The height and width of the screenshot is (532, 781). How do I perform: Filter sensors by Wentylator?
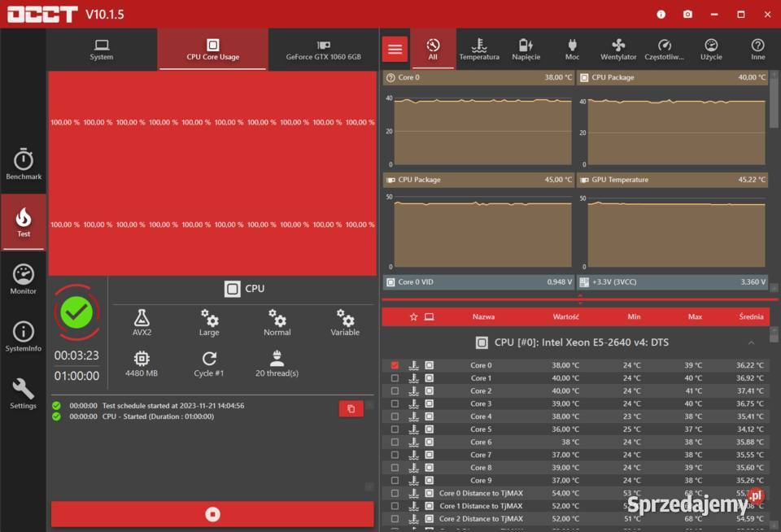click(618, 50)
